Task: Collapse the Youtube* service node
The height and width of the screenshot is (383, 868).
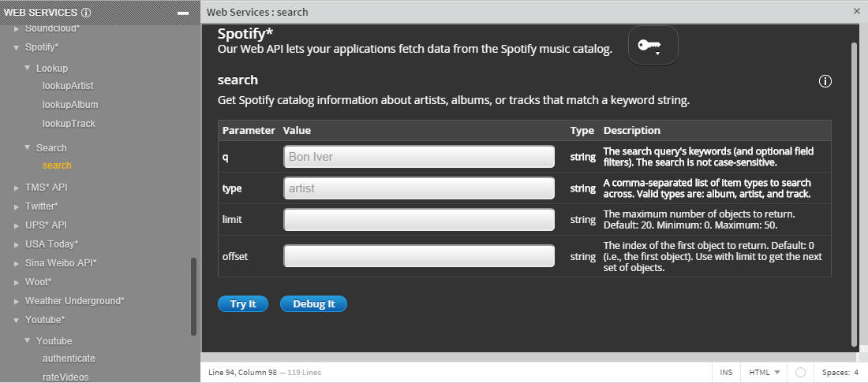Action: point(17,320)
